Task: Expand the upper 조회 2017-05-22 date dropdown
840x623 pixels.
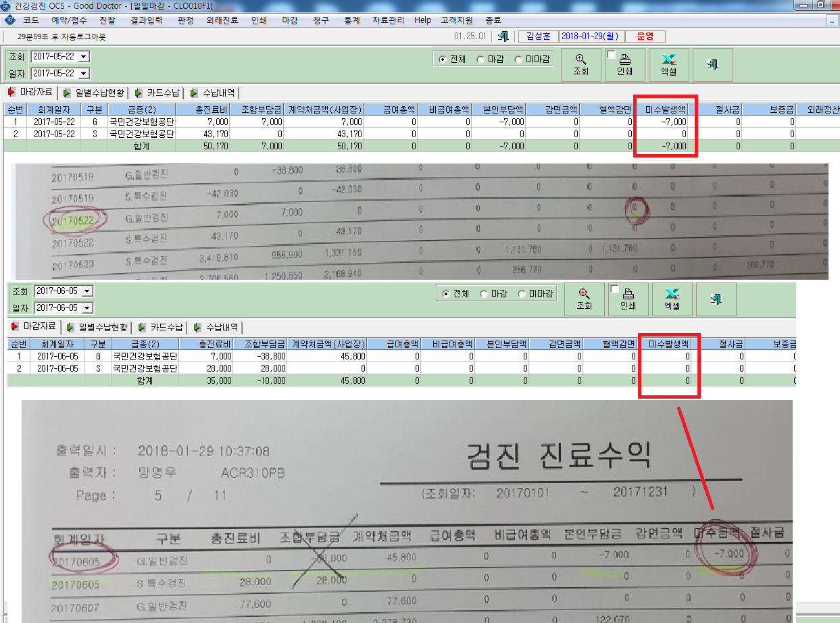Action: click(x=84, y=57)
